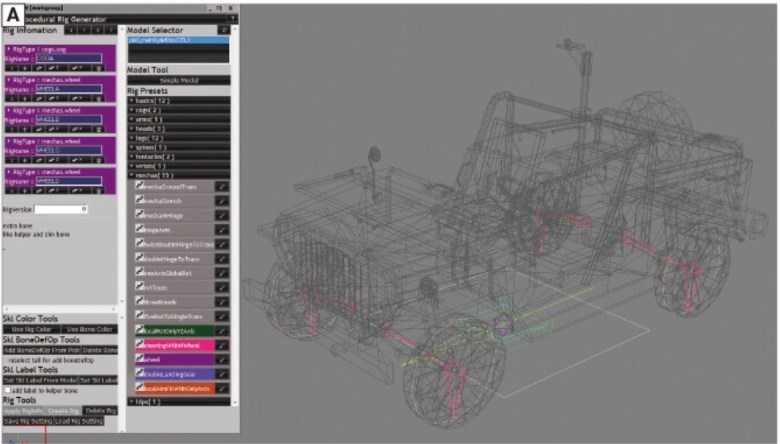Click trash icon in the cogs rig block

pos(98,68)
